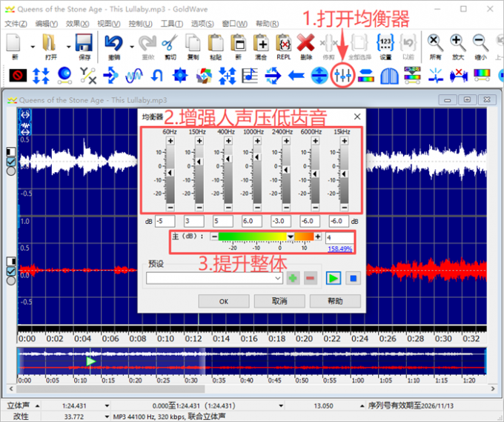Open the dropdown arrow beside 撤销 (Undo)
The width and height of the screenshot is (504, 422).
coord(132,47)
